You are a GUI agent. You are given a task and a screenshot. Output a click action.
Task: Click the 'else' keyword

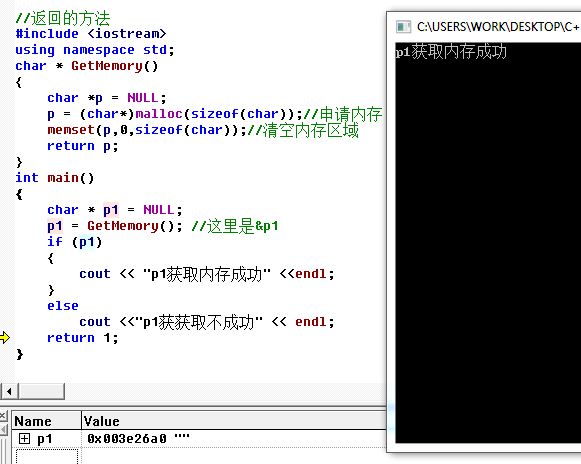(x=63, y=306)
